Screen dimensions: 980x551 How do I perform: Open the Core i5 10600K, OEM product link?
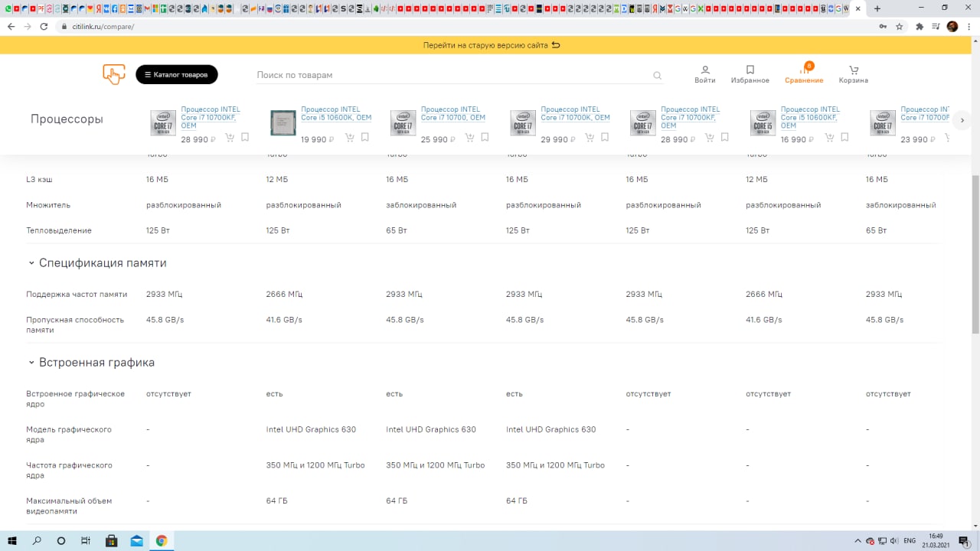point(336,113)
